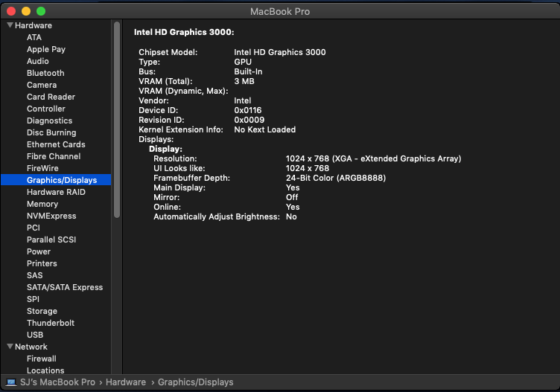Select Card Reader in the sidebar
Screen dimensions: 560x392
coord(51,97)
